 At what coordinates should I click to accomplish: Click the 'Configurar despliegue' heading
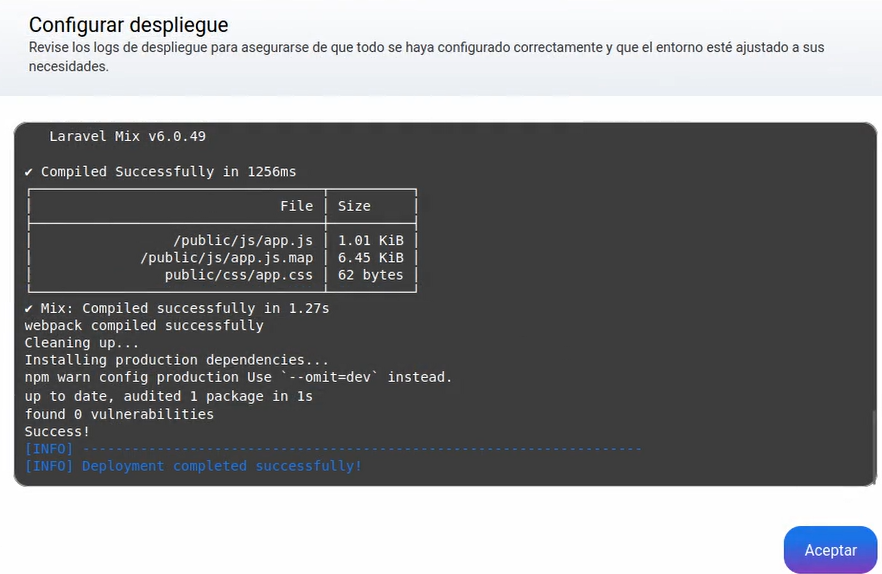coord(128,25)
